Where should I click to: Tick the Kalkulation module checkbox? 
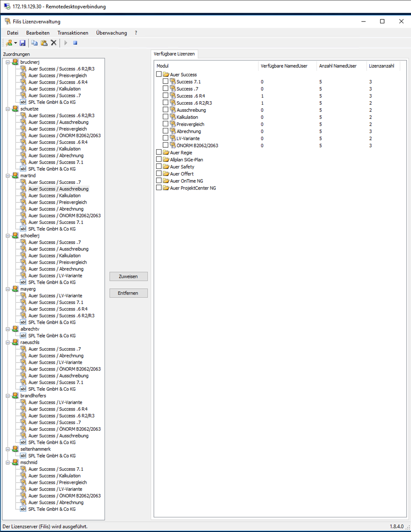pos(165,117)
